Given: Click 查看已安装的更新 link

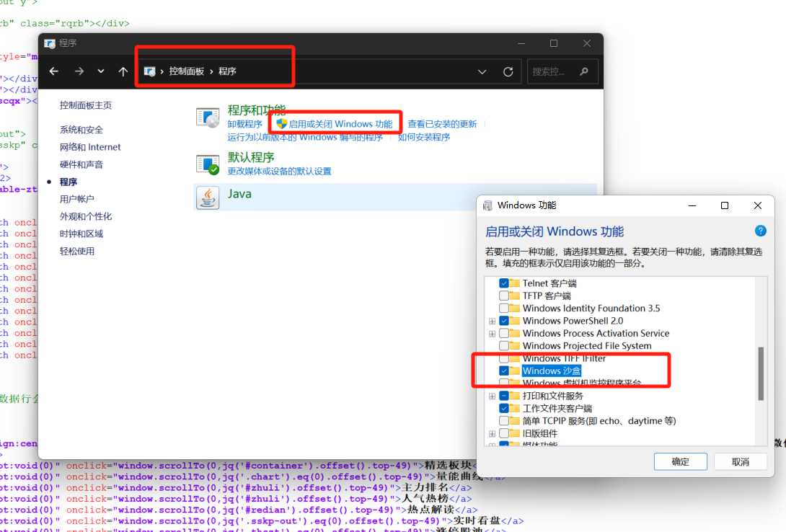Looking at the screenshot, I should click(x=442, y=124).
